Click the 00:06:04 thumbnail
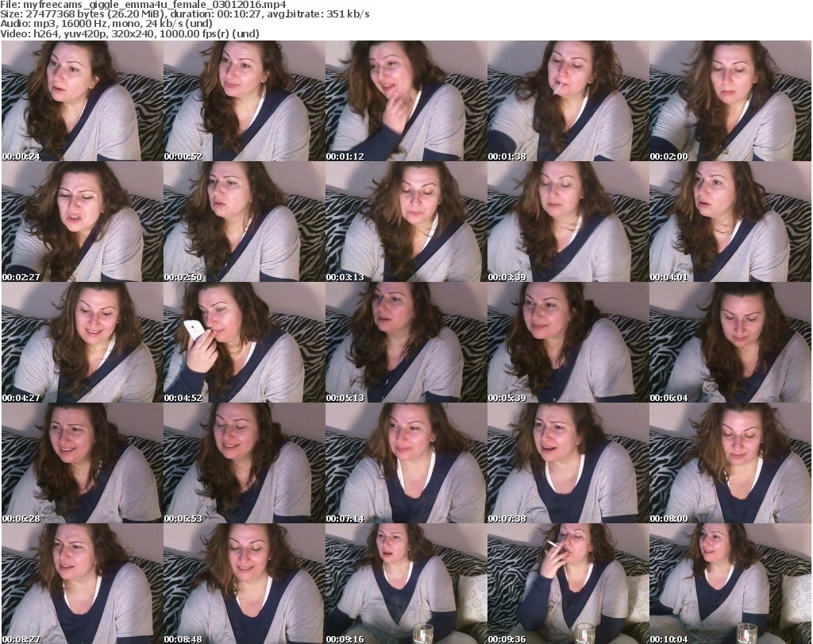813x644 pixels. 730,342
